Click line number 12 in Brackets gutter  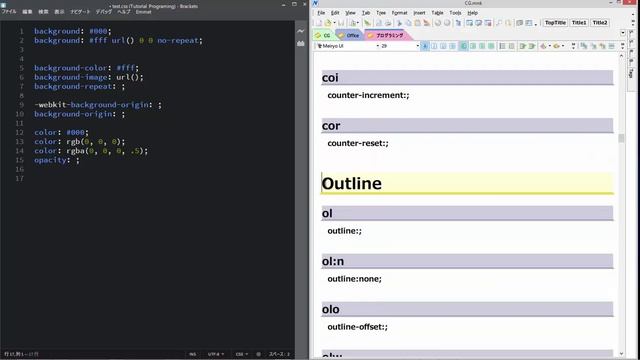(19, 132)
